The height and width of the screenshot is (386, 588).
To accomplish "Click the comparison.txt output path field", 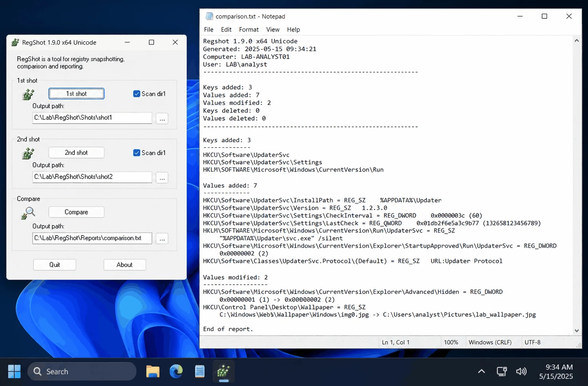I will coord(92,238).
